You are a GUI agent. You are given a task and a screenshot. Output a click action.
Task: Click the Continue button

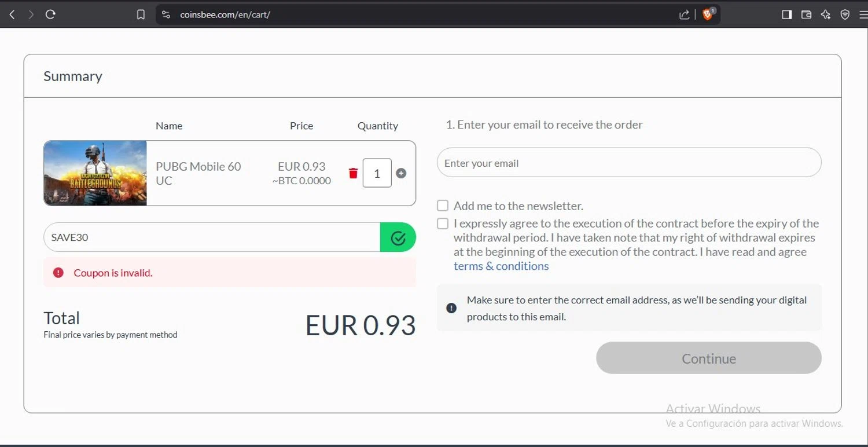(x=709, y=358)
